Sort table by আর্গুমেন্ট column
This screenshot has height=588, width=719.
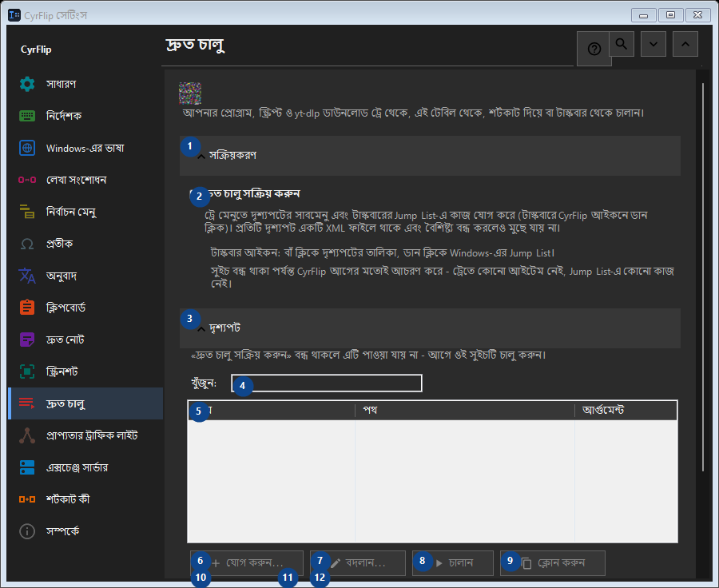626,411
